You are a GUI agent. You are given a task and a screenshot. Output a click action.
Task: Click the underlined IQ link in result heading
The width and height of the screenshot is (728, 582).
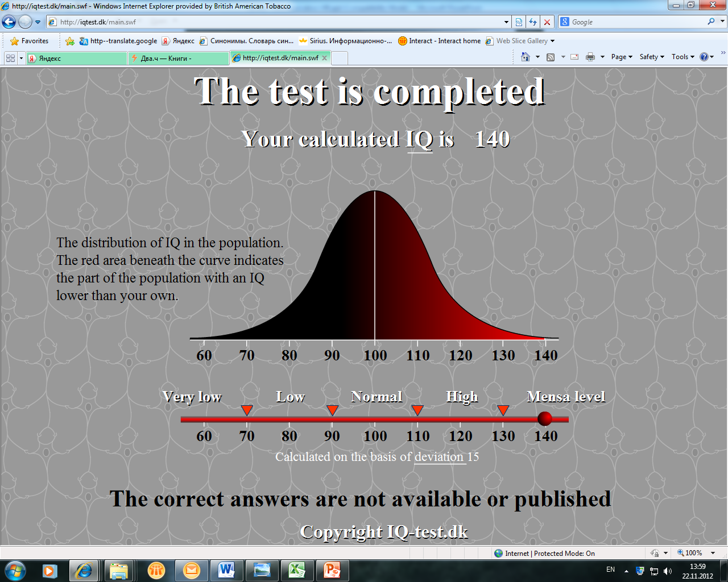tap(419, 140)
